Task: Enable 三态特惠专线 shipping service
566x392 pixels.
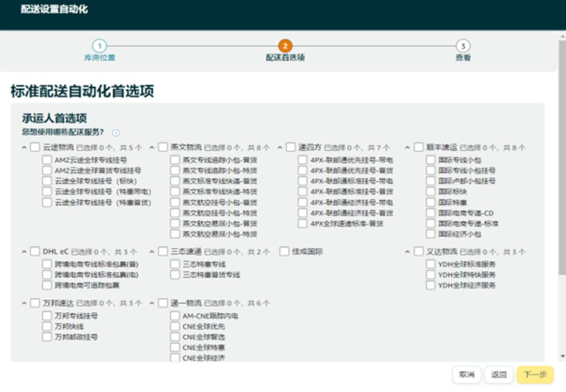Action: [x=175, y=264]
